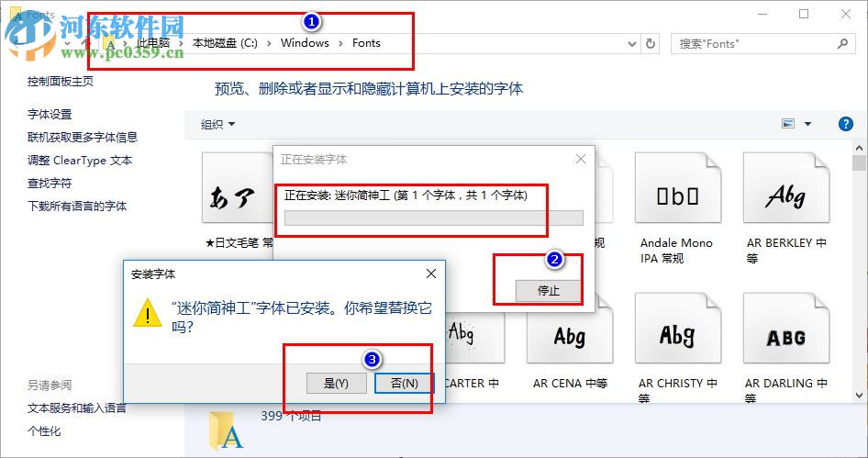
Task: Click 否(N) to keep existing font
Action: (404, 384)
